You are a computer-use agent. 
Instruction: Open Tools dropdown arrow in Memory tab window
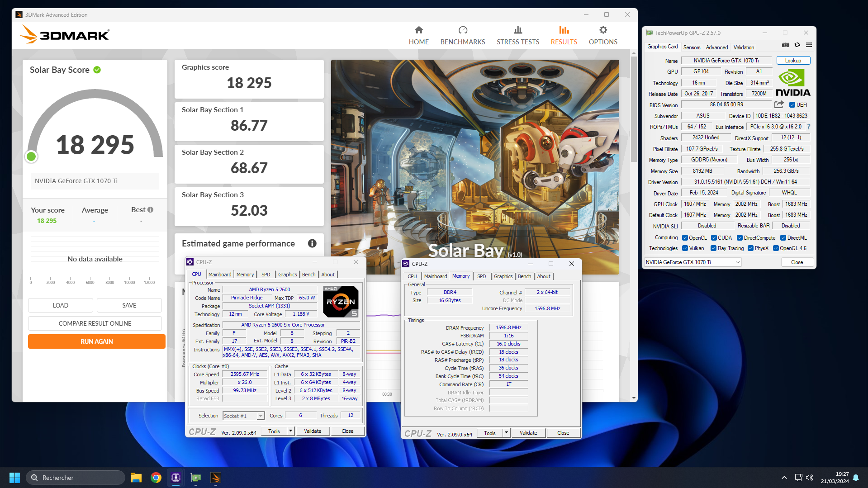coord(507,433)
